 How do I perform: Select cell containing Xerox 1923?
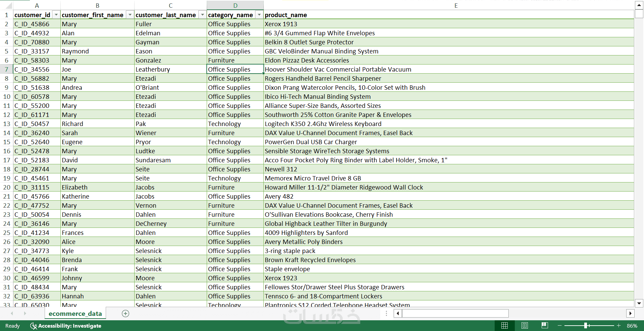(449, 278)
